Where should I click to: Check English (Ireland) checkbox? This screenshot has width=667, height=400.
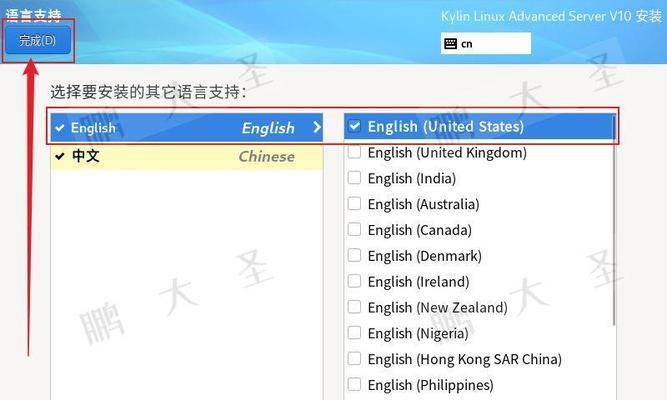click(x=354, y=281)
